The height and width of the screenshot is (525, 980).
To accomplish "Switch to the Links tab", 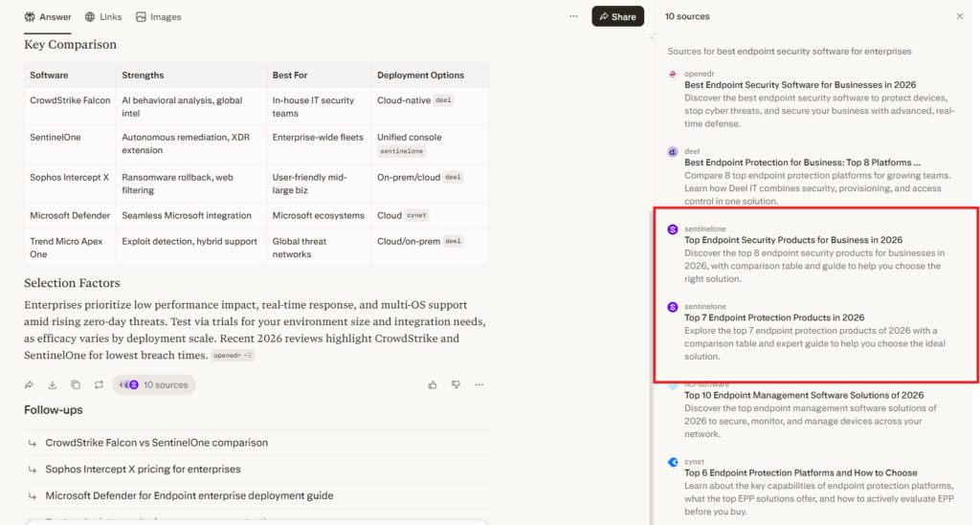I will pyautogui.click(x=103, y=16).
